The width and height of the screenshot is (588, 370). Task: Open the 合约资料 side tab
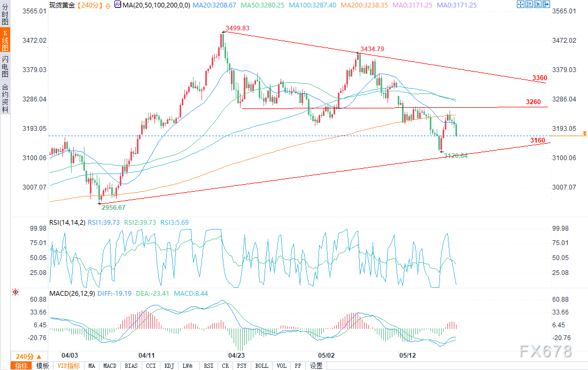5,98
